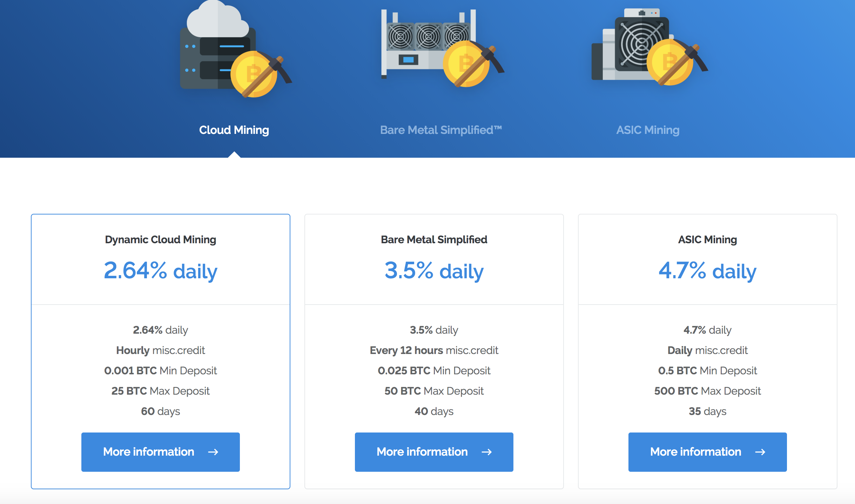Select the Bare Metal Simplified card heading
Viewport: 855px width, 504px height.
tap(434, 239)
